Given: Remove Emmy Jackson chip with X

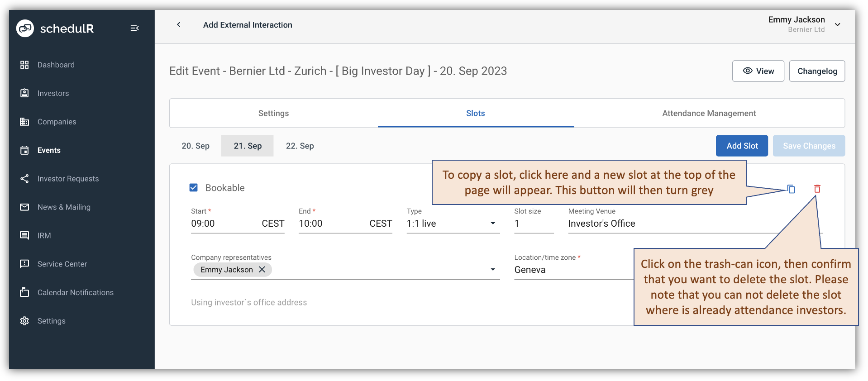Looking at the screenshot, I should point(262,270).
